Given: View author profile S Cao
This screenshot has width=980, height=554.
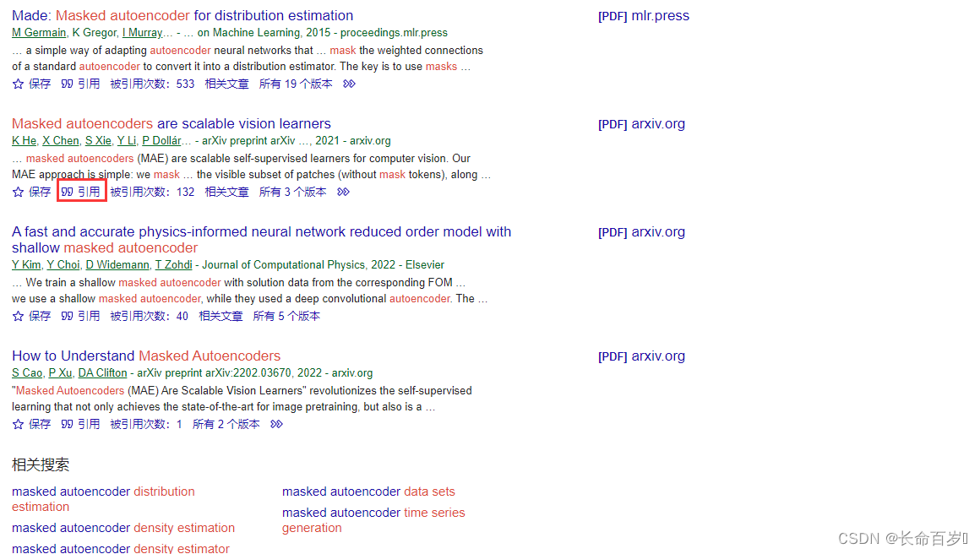Looking at the screenshot, I should coord(27,373).
